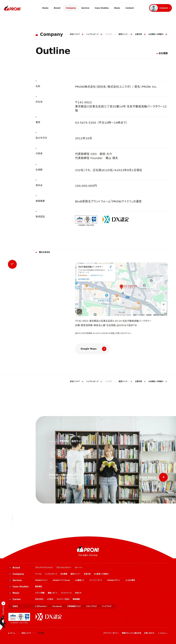Open 経営メンバー in the top sub-navigation

tap(125, 34)
